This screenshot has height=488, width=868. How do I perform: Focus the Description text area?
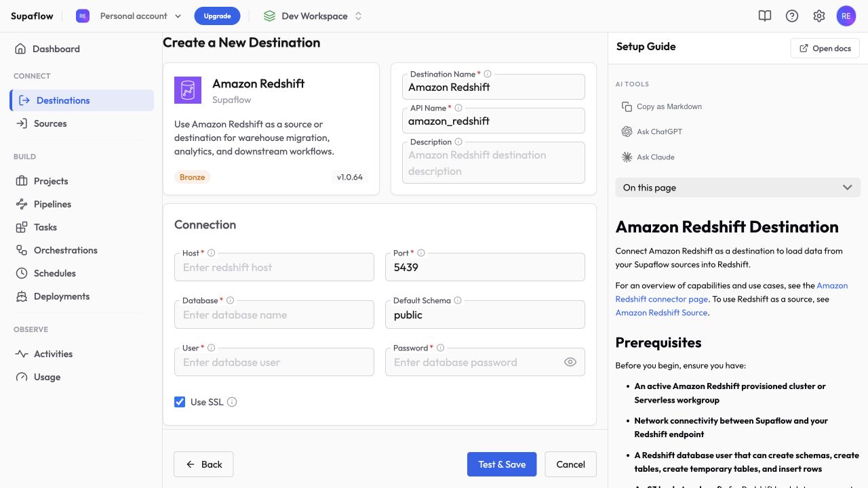[494, 163]
